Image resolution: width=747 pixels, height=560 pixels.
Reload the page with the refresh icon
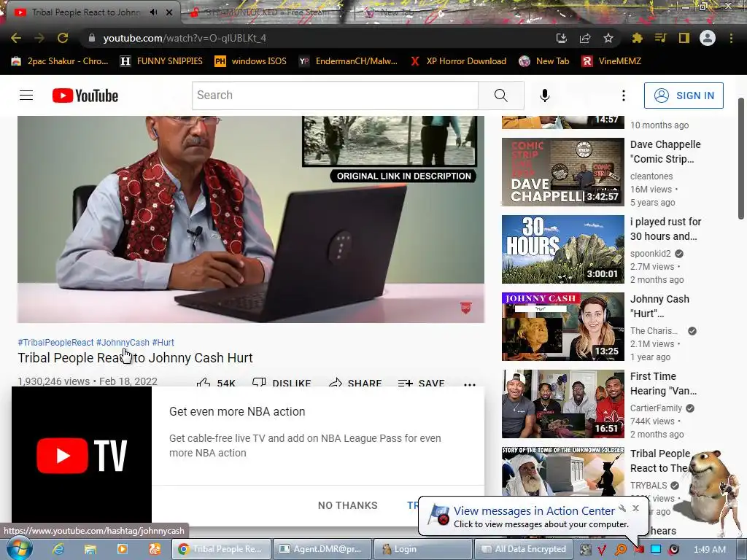click(x=63, y=38)
